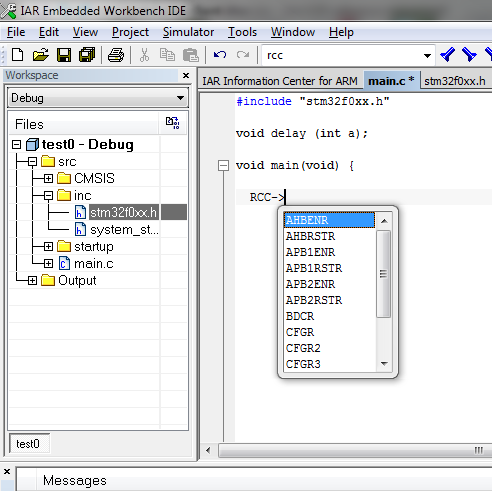Select AHBRSTR in the autocomplete list
The height and width of the screenshot is (491, 492).
(x=329, y=236)
